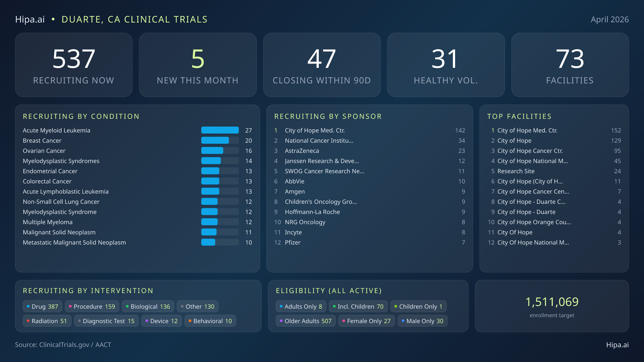Click the Recruiting by Sponsor heading
Image resolution: width=644 pixels, height=362 pixels.
(x=328, y=116)
